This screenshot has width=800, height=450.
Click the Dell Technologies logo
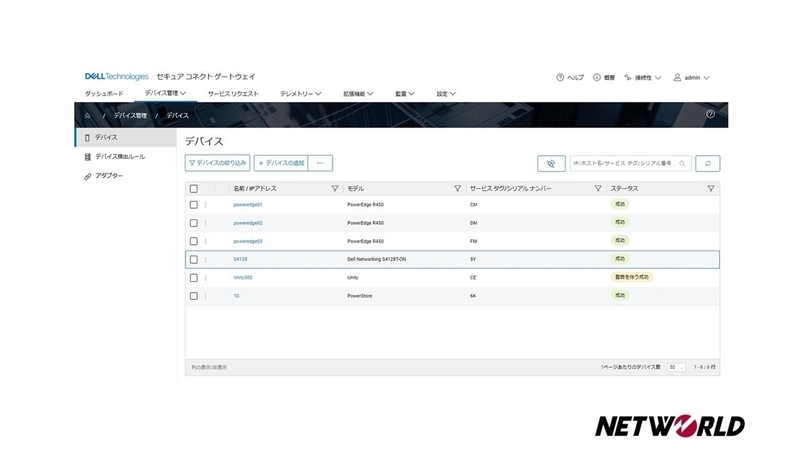pyautogui.click(x=116, y=77)
